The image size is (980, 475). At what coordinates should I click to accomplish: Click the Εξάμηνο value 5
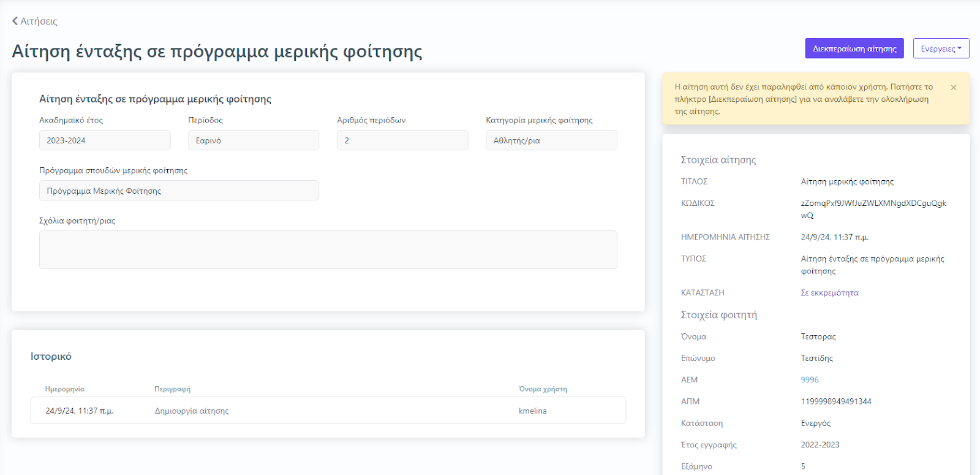[803, 466]
